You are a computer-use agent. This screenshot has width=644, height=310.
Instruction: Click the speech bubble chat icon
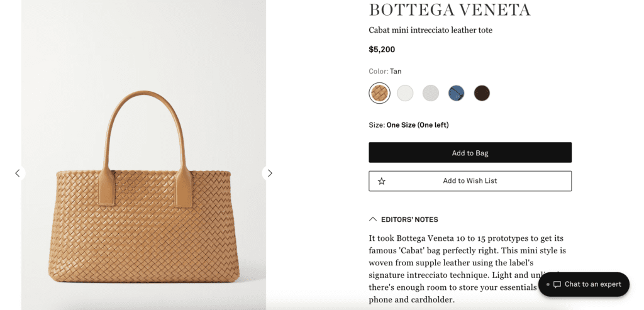(557, 284)
